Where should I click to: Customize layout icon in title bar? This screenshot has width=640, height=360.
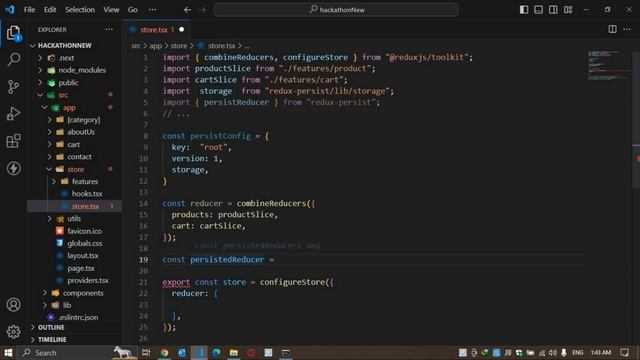[568, 9]
